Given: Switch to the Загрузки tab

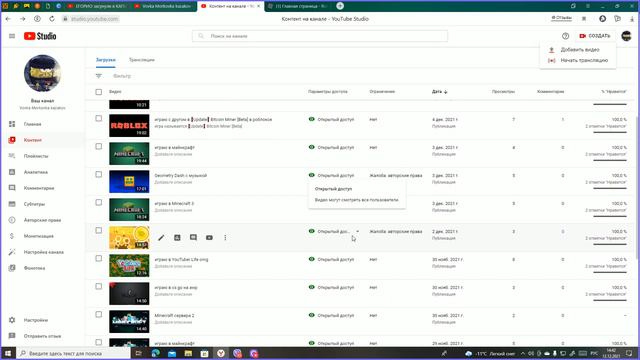Looking at the screenshot, I should click(106, 60).
